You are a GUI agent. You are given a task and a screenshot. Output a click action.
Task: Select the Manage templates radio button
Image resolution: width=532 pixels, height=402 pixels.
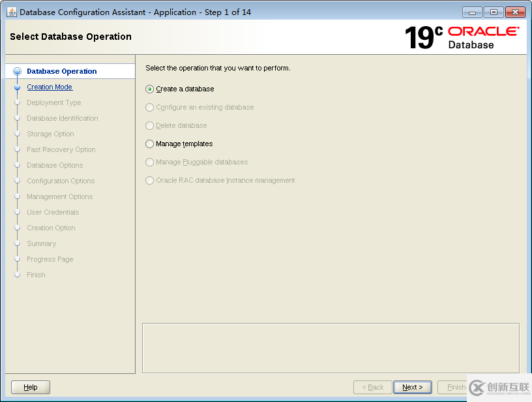click(150, 144)
